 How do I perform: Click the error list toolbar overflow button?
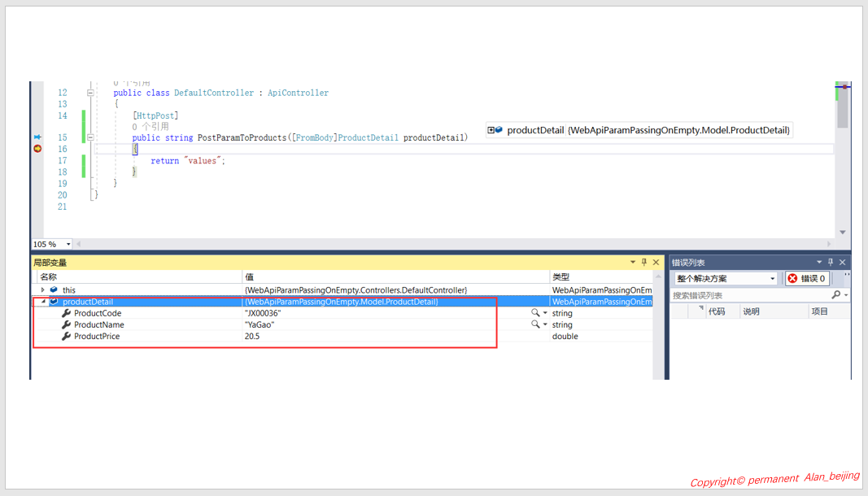click(x=848, y=276)
